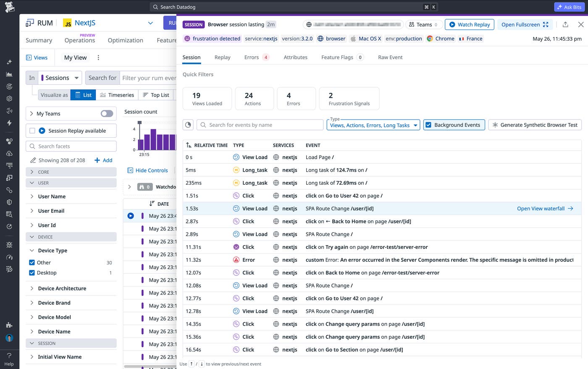Toggle the relative time sort arrow icon
Image resolution: width=588 pixels, height=369 pixels.
point(189,145)
